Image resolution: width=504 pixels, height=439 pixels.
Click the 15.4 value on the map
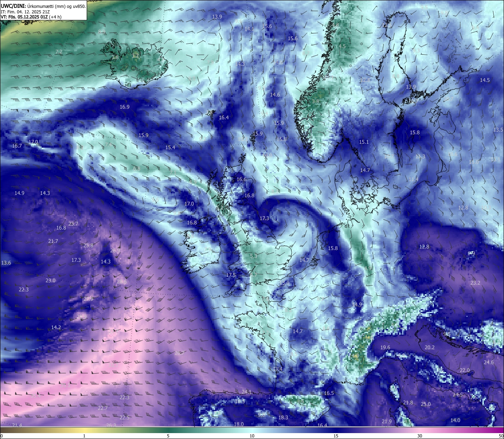point(170,147)
